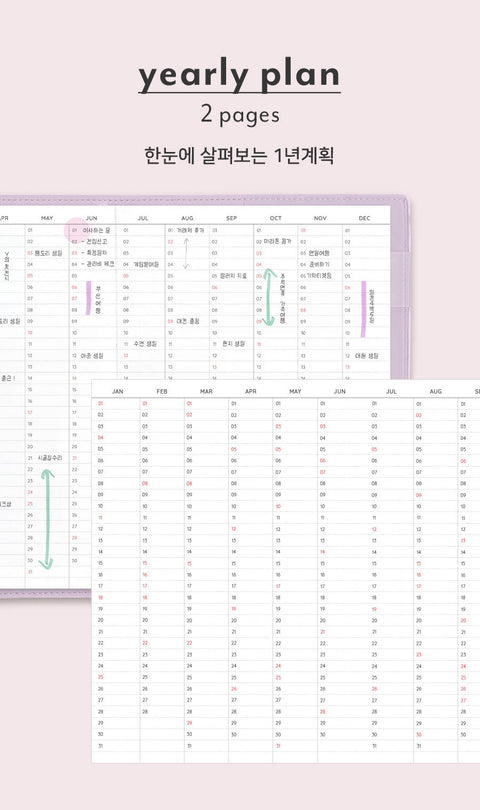480x810 pixels.
Task: Select JUN header on the blank front page
Action: [x=339, y=392]
